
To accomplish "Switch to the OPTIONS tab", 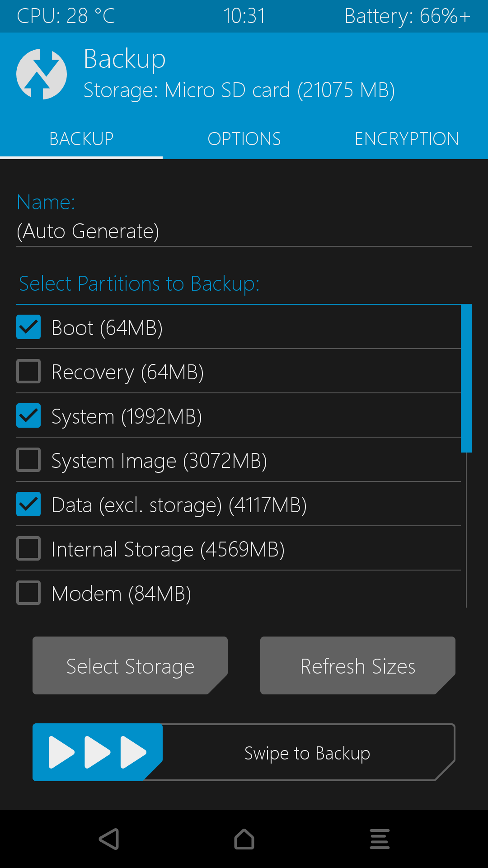I will coord(244,139).
